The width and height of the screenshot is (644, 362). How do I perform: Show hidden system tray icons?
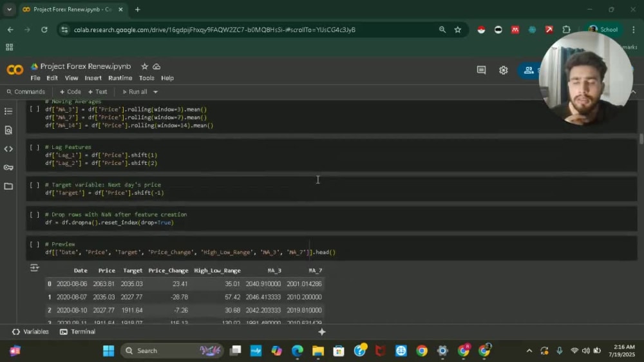pos(529,351)
